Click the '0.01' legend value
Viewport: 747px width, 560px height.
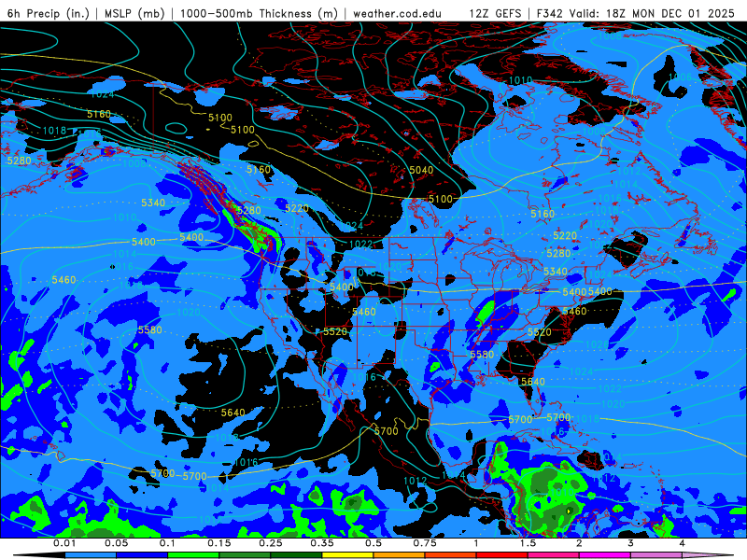[64, 543]
